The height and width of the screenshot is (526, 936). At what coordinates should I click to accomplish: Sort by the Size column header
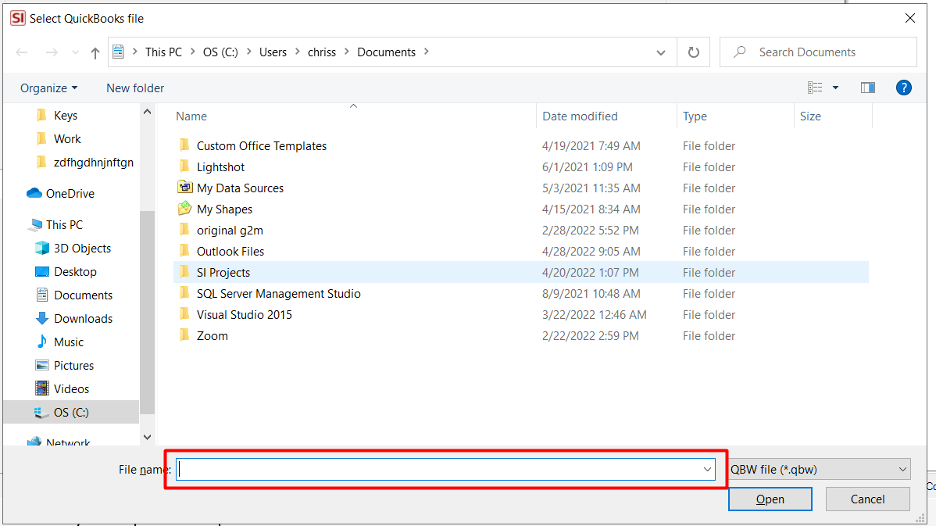click(x=810, y=116)
